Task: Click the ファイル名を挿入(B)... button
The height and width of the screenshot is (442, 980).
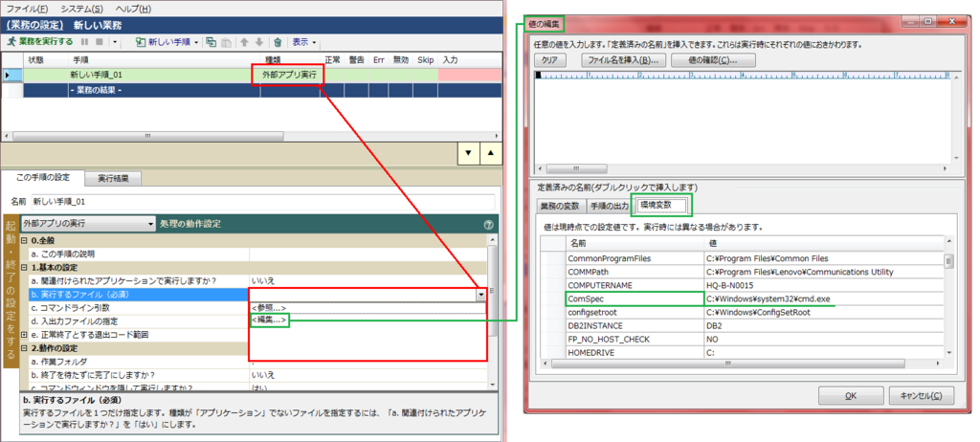Action: (x=623, y=60)
